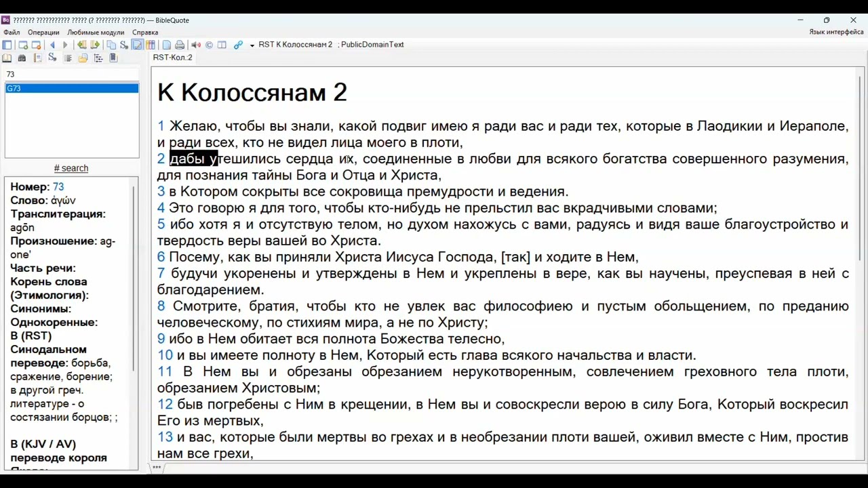Expand dropdown arrow beside RST reference
868x488 pixels.
coord(252,45)
